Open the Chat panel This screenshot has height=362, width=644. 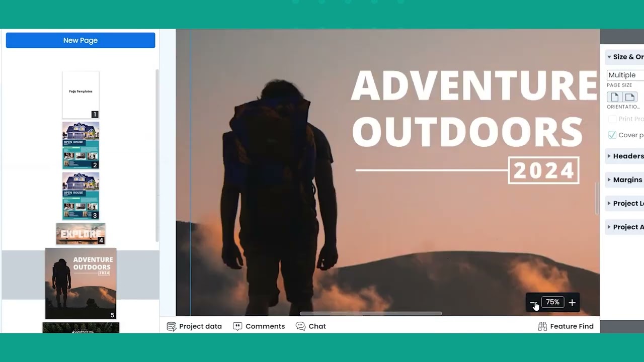311,326
